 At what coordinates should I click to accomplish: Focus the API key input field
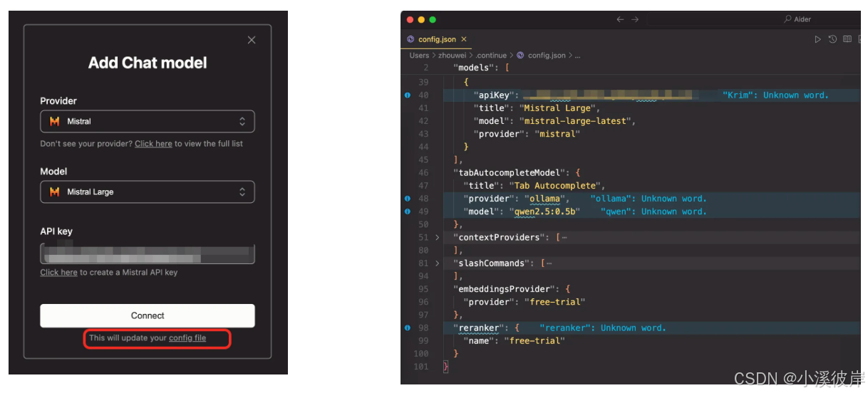click(x=148, y=253)
